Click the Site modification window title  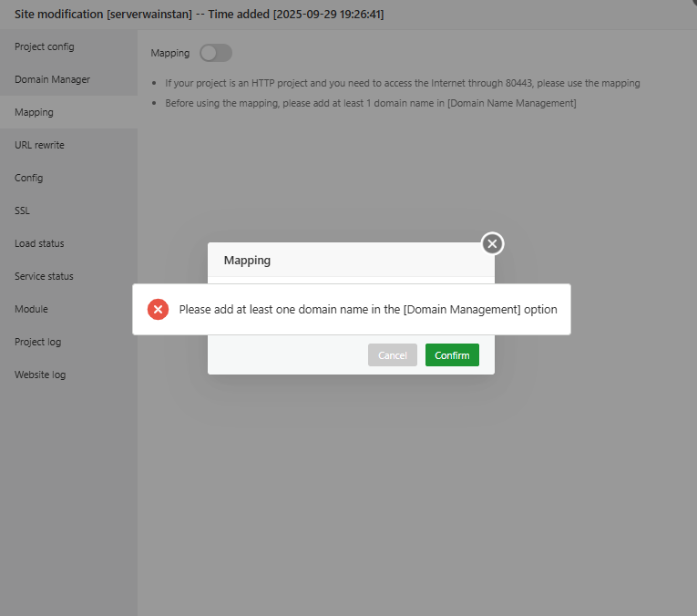coord(200,15)
